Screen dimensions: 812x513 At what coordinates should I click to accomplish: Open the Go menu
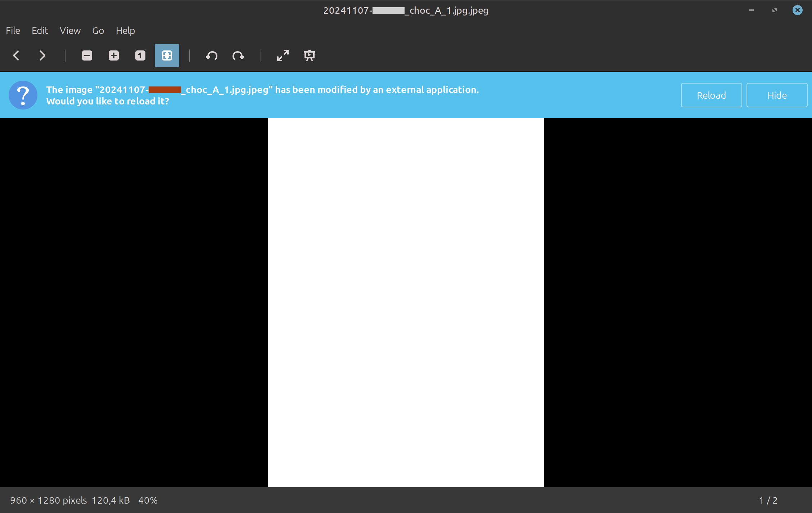98,31
